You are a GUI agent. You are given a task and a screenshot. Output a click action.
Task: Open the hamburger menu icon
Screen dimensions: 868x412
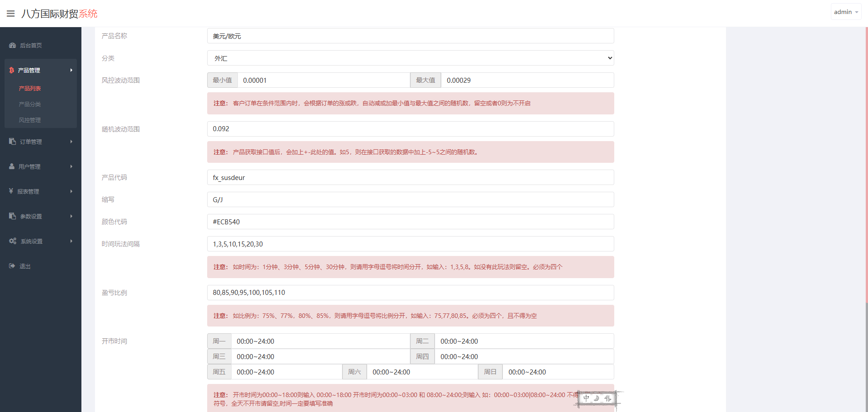click(x=10, y=13)
